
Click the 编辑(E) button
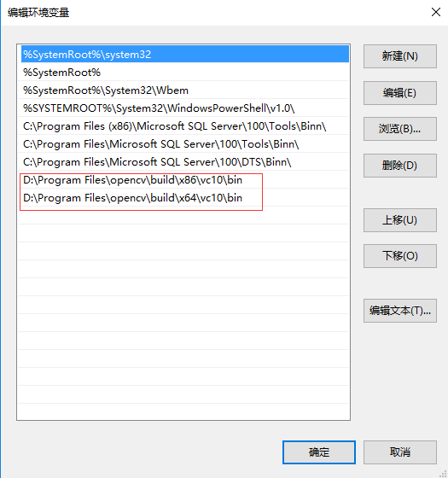point(400,93)
